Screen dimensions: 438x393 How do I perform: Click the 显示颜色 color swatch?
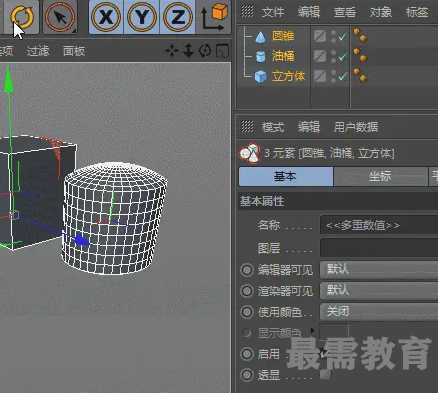click(334, 332)
